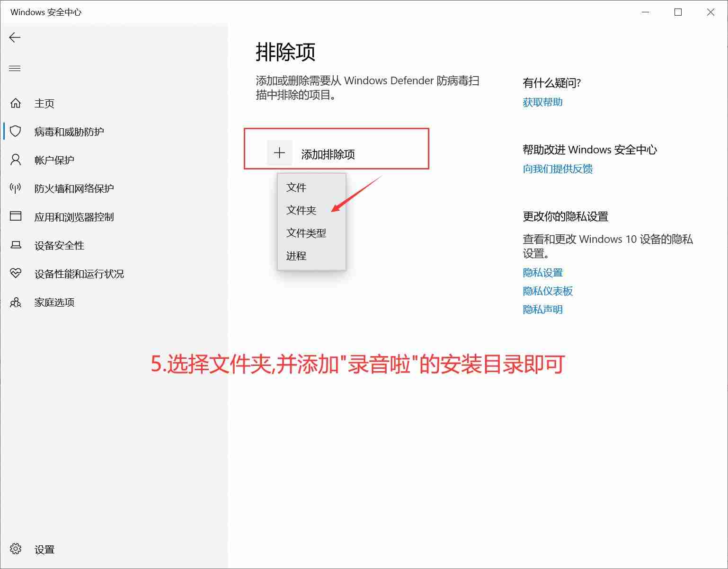Open 帐户保护 in the sidebar
Image resolution: width=728 pixels, height=569 pixels.
(54, 160)
